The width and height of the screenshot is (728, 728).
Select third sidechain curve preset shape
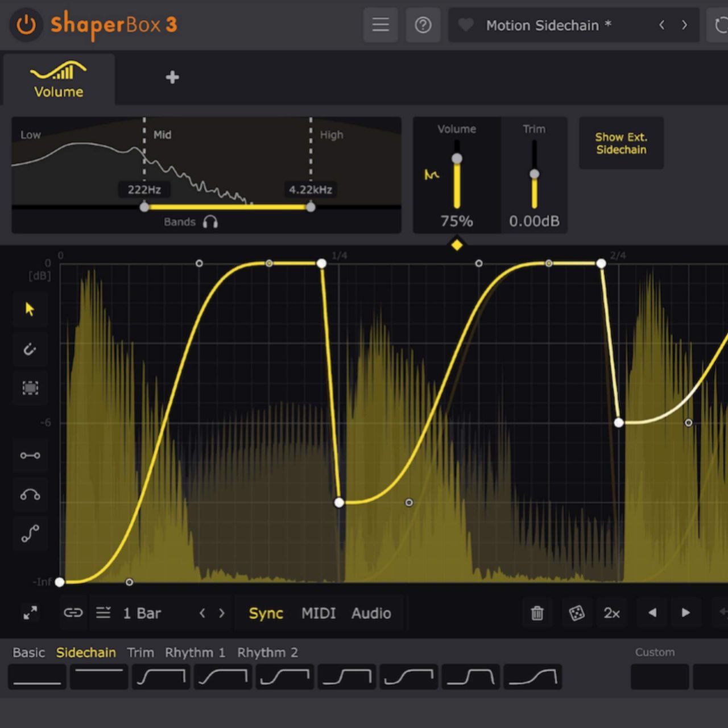coord(161,677)
